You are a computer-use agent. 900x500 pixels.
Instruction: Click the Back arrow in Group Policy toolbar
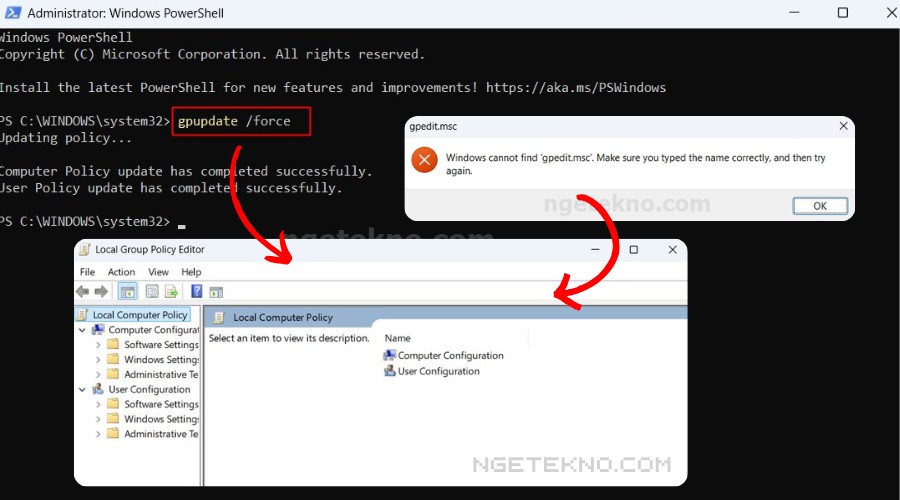point(83,292)
